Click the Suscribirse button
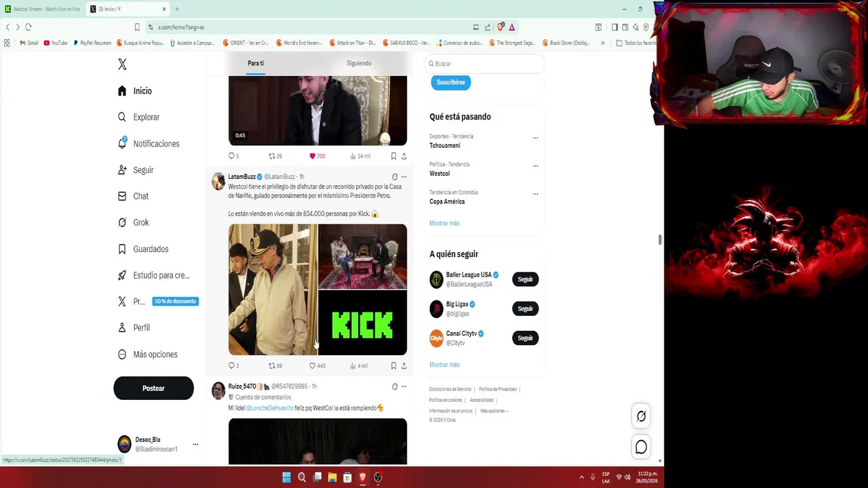Screen dimensions: 868x488 (x=451, y=82)
